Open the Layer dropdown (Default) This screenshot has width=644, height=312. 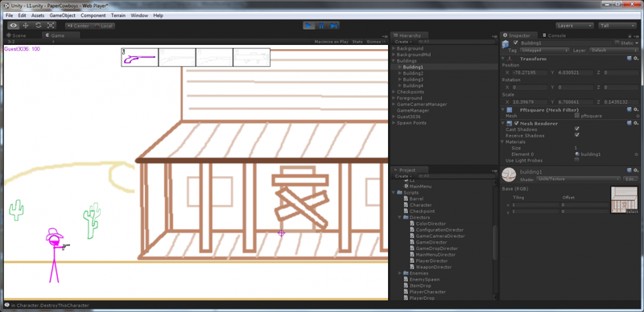click(x=613, y=50)
